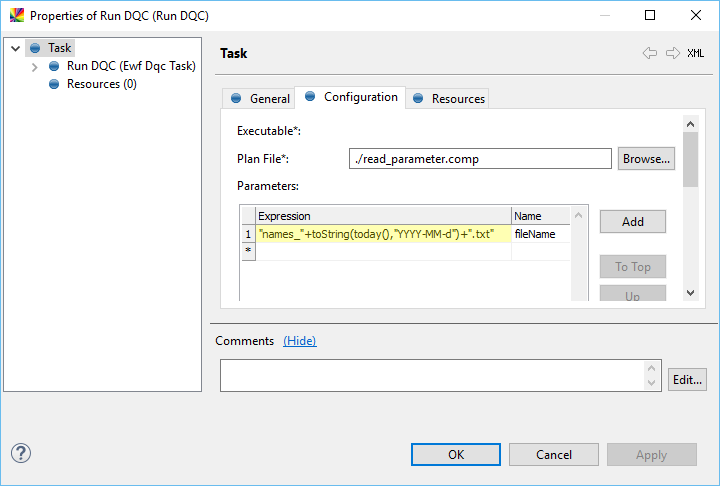Click the forward arrow navigation icon
The image size is (720, 486).
(x=672, y=54)
